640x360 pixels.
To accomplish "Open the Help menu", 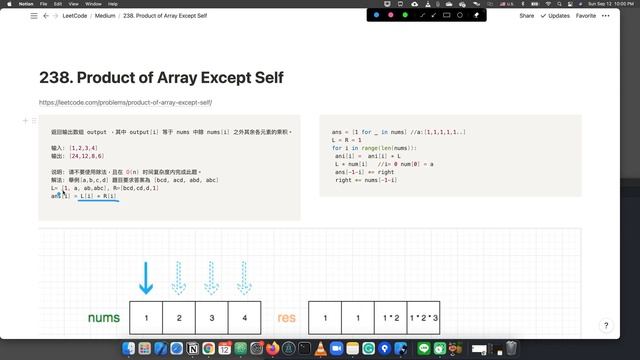I will pyautogui.click(x=113, y=4).
